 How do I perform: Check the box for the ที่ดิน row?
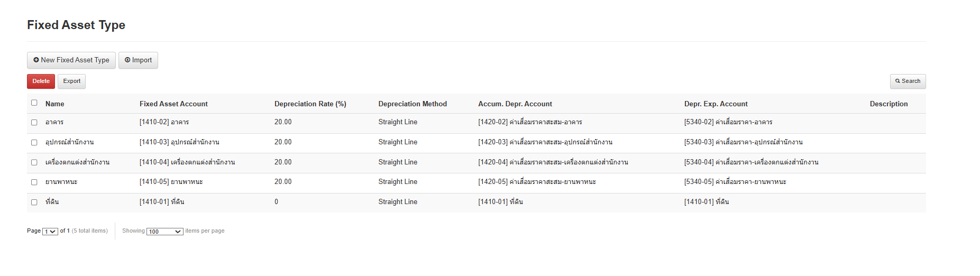pyautogui.click(x=34, y=203)
